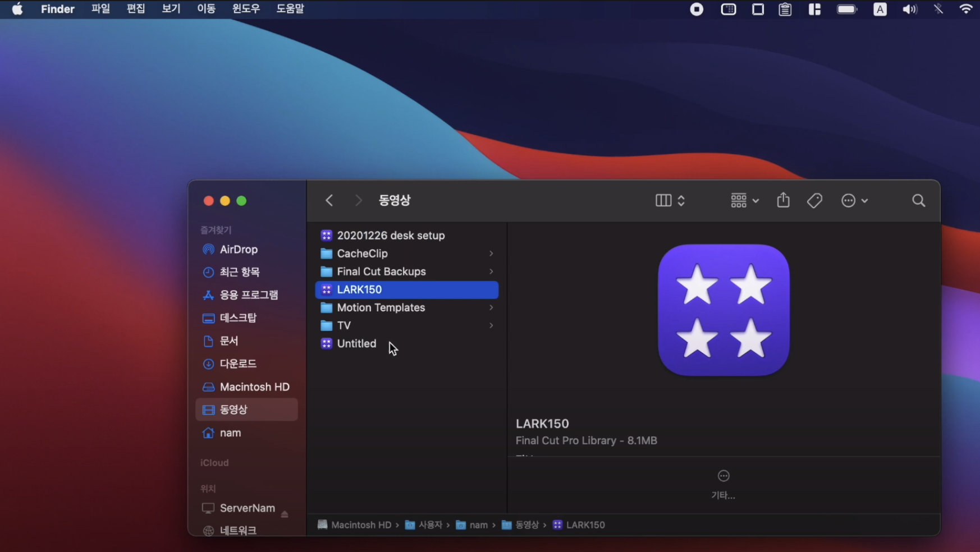Click 사용자 in the path bar

(424, 525)
